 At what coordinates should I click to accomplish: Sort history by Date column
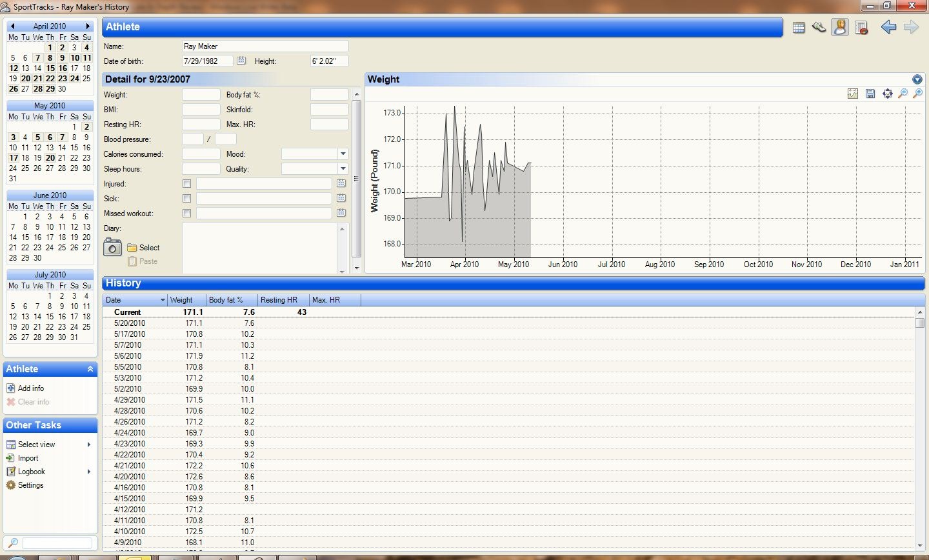click(x=135, y=300)
